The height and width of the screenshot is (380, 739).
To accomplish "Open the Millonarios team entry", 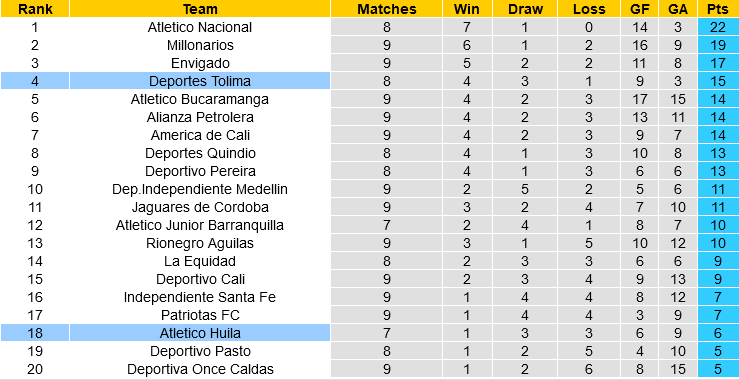I will point(200,45).
